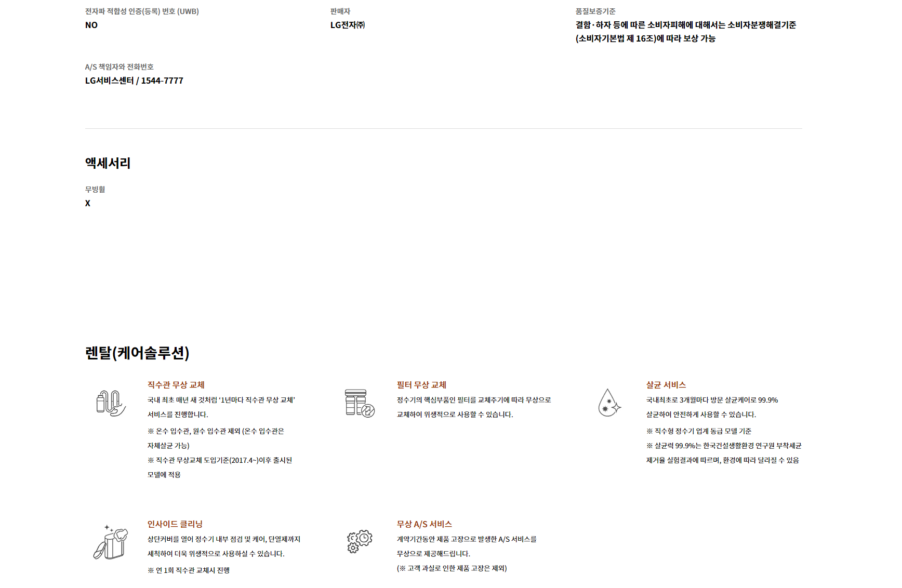This screenshot has width=902, height=588.
Task: Click the consumer dispute resolution warranty text
Action: (686, 32)
